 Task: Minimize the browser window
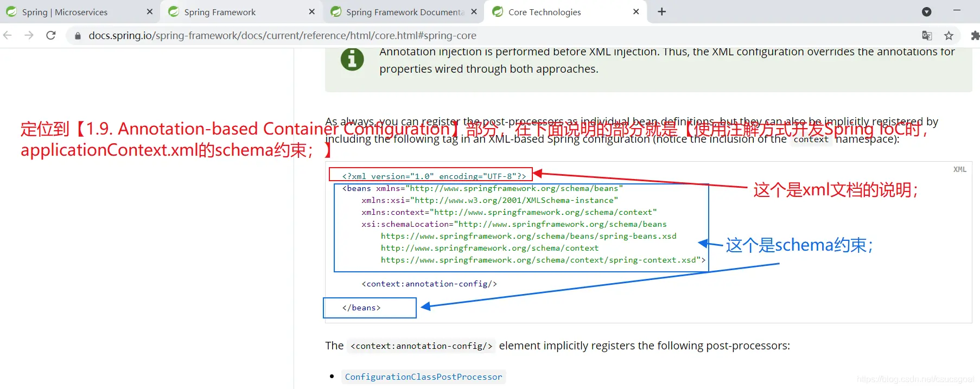click(957, 11)
